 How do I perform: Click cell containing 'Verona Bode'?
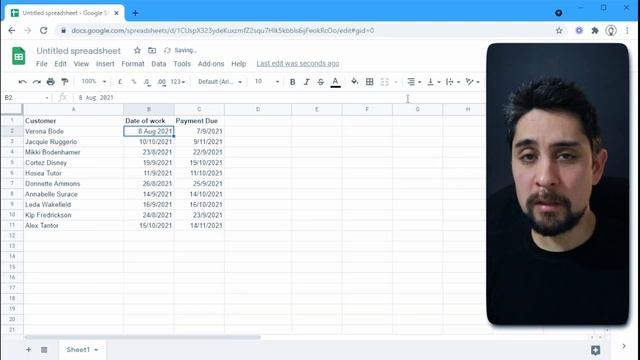[x=73, y=131]
